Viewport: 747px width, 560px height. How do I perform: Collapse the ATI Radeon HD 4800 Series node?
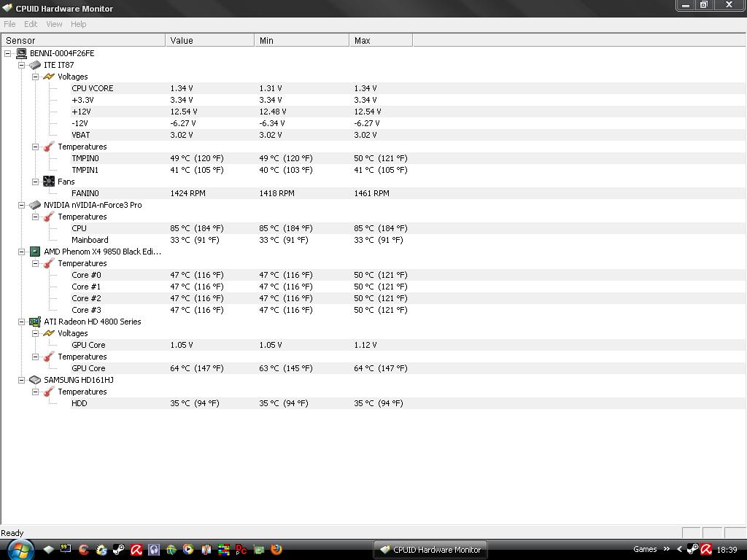(x=21, y=322)
